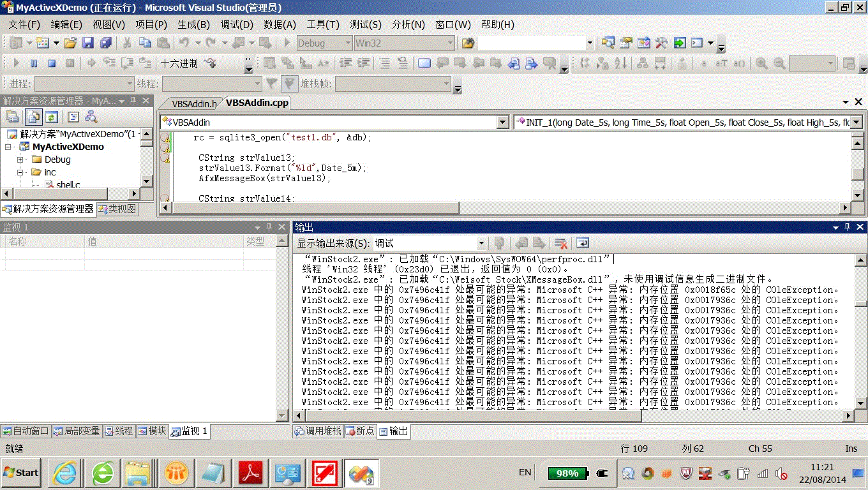Collapse the inc folder in the solution tree
868x490 pixels.
coord(21,172)
